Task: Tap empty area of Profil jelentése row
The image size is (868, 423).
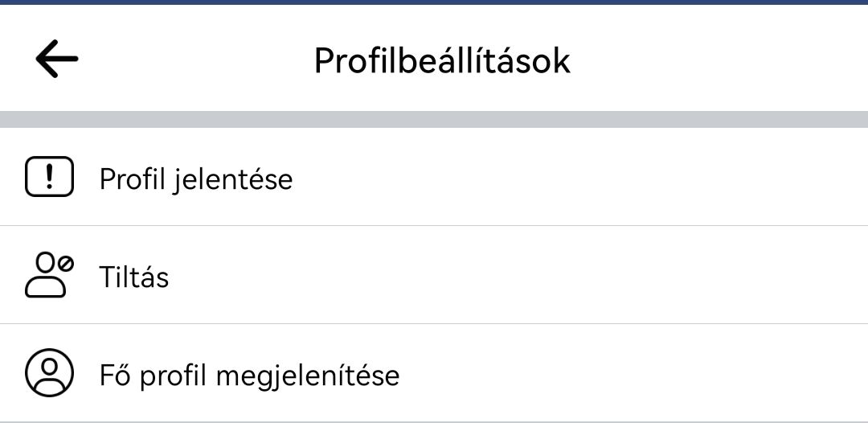Action: [x=581, y=177]
